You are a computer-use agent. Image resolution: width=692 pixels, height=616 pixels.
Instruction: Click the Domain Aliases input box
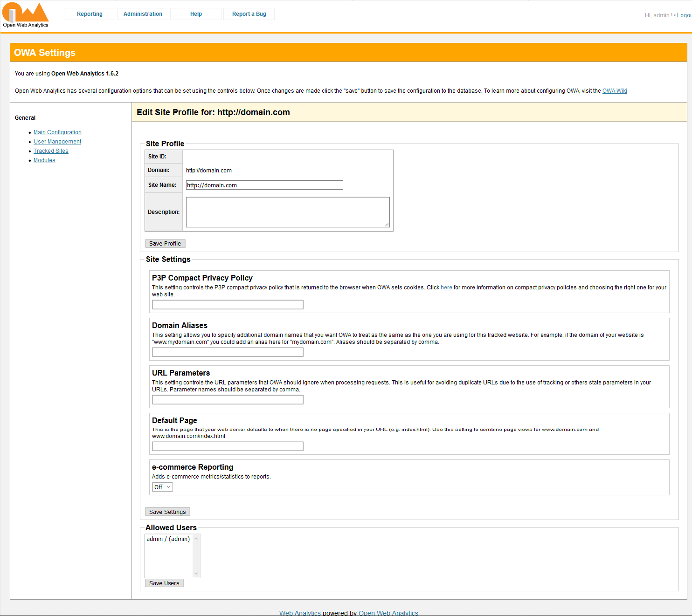coord(228,352)
